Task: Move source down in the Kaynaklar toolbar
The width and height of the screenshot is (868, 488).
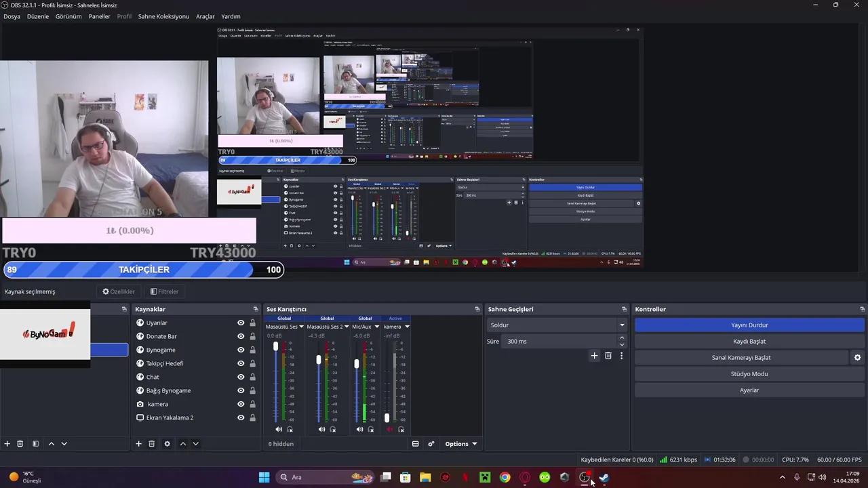Action: click(195, 444)
